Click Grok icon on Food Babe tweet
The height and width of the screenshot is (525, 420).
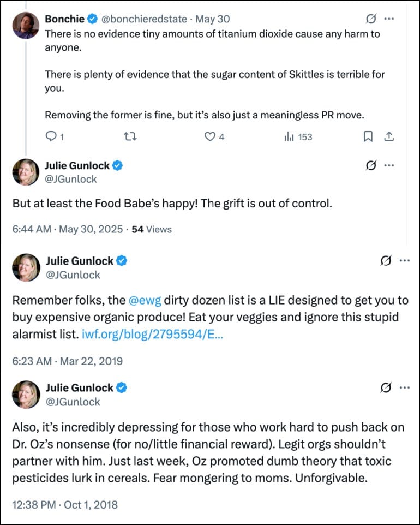pos(371,165)
